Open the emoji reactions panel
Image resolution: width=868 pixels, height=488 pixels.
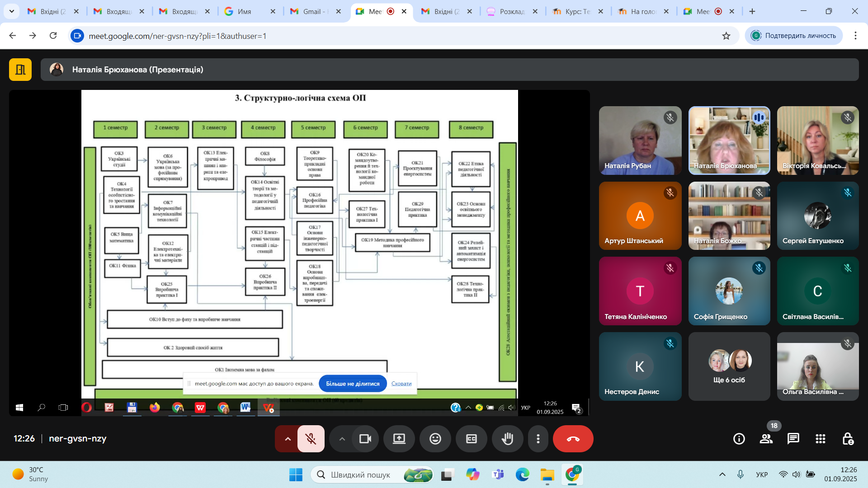435,439
